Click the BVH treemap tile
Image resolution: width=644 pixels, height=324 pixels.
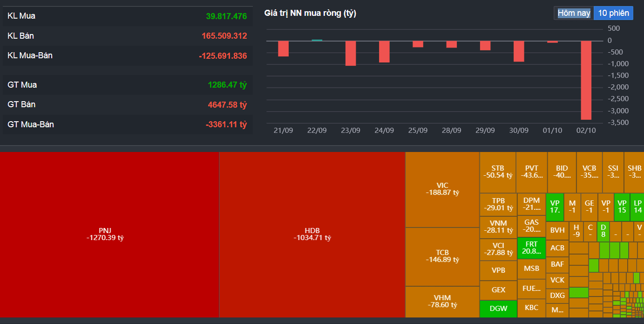557,230
